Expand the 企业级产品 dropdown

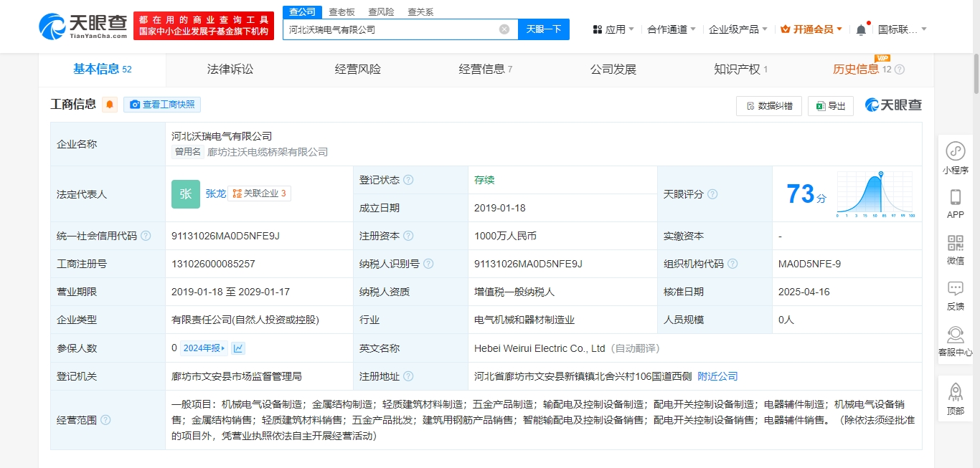pyautogui.click(x=738, y=29)
